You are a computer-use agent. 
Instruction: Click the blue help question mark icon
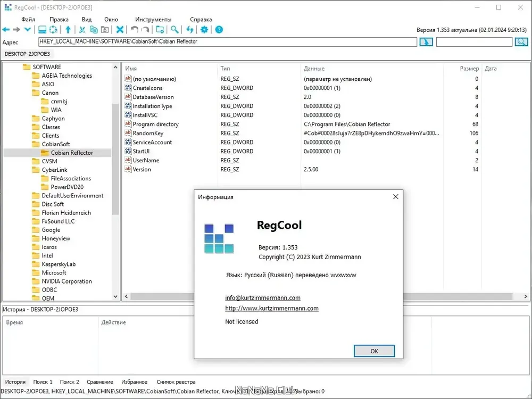[219, 30]
